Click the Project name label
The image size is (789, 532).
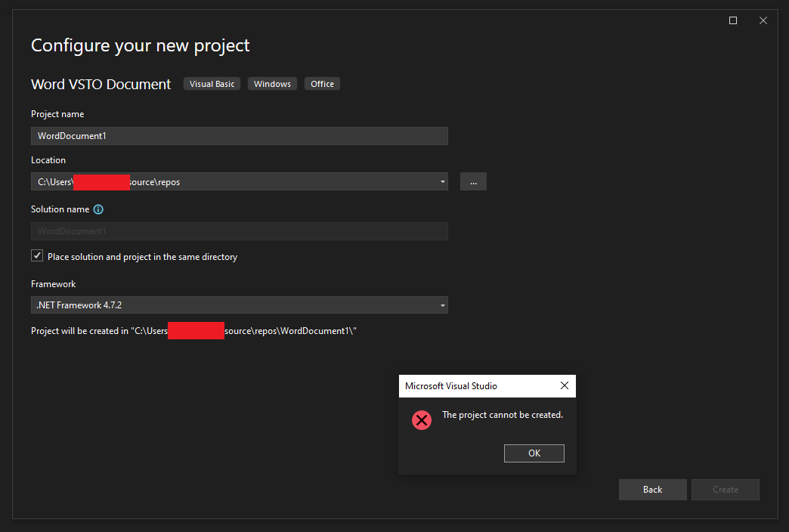[x=57, y=114]
